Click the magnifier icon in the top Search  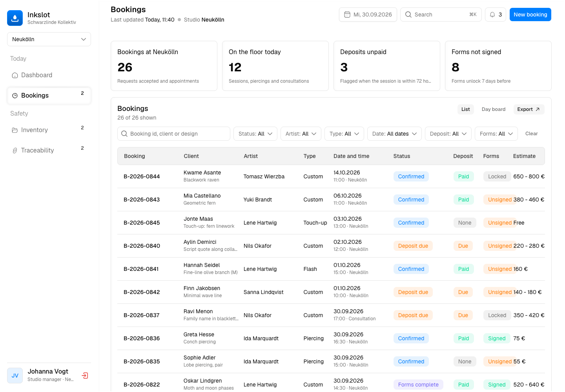(408, 15)
